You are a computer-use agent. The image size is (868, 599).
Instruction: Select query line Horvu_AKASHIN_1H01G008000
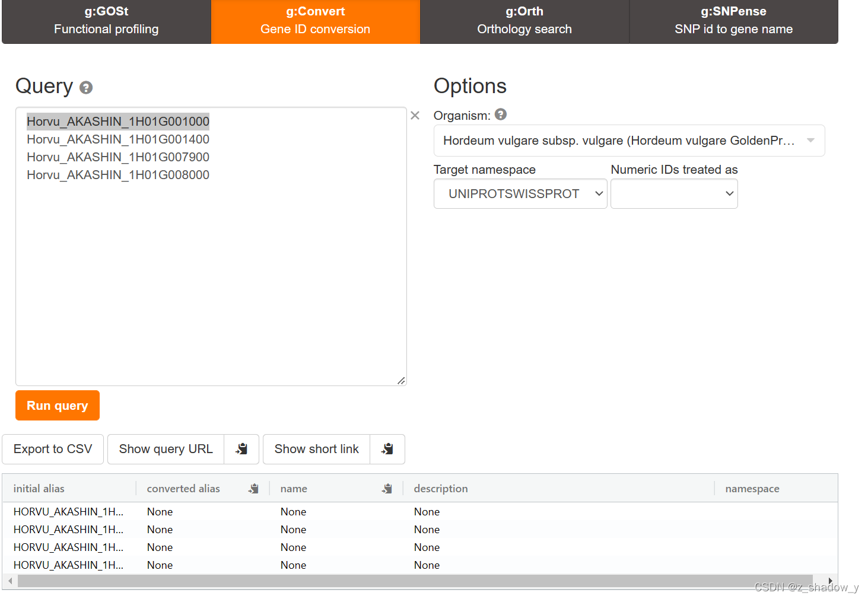tap(118, 175)
